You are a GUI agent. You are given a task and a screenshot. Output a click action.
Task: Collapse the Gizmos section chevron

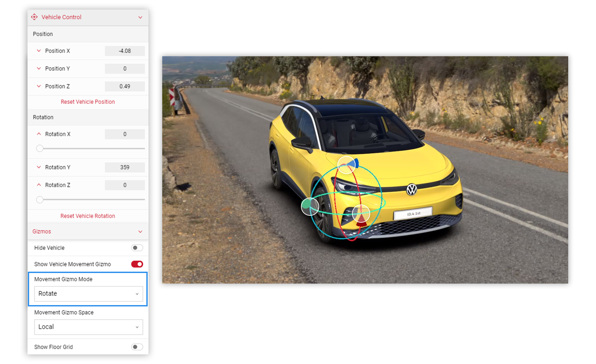point(140,232)
